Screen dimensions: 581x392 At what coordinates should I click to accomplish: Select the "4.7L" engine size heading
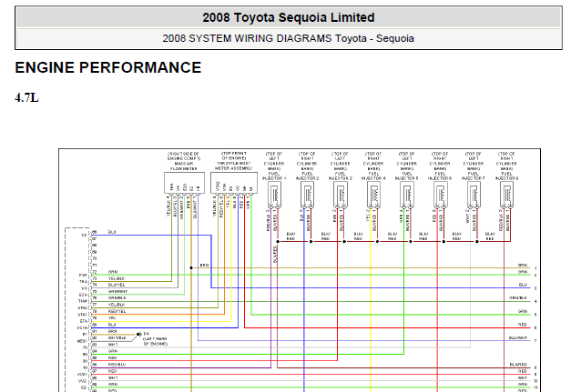[x=26, y=98]
